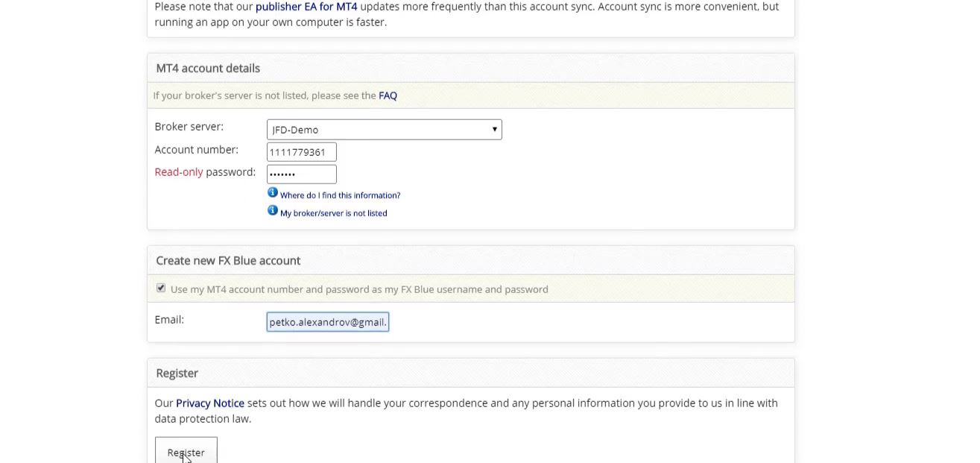Click the info icon beside 'My broker/server is not listed'
This screenshot has height=463, width=980.
click(273, 210)
